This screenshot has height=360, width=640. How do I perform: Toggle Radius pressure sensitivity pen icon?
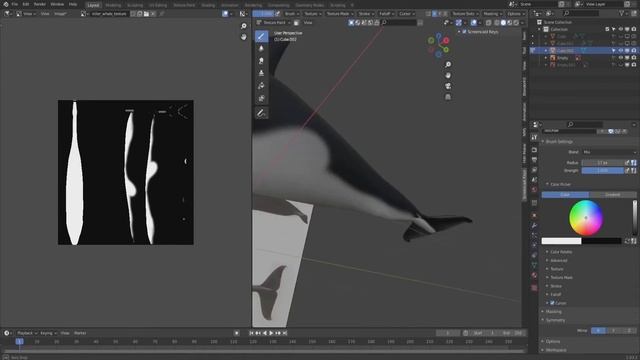pyautogui.click(x=627, y=163)
